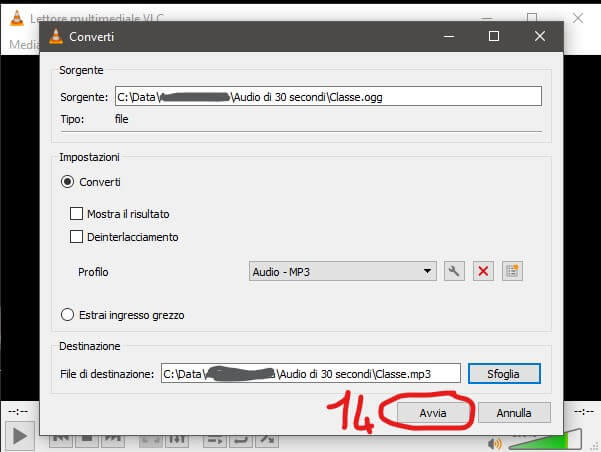This screenshot has width=601, height=452.
Task: Click the Sorgente path field
Action: coord(327,96)
